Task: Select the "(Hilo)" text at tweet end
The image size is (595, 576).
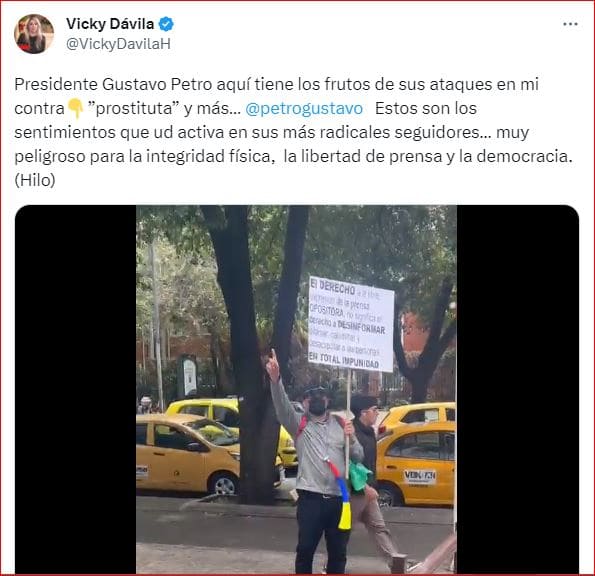Action: tap(35, 180)
